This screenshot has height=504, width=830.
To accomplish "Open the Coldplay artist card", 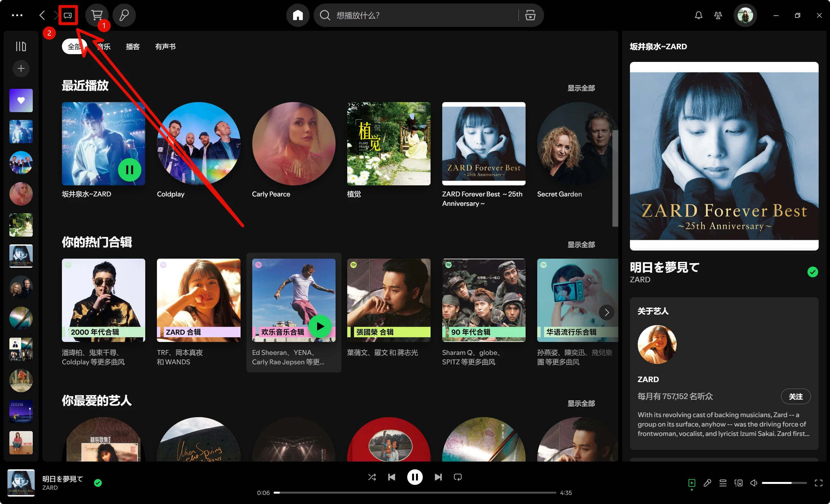I will (199, 150).
